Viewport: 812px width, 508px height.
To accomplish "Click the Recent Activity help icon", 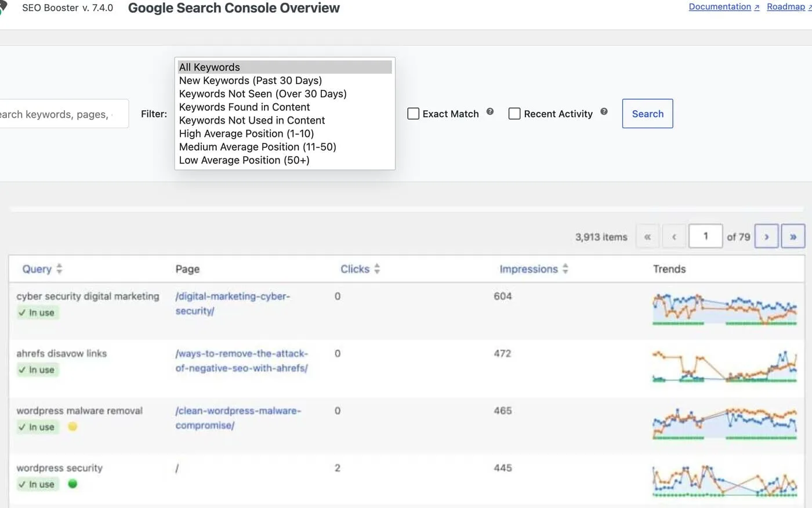I will click(x=604, y=112).
